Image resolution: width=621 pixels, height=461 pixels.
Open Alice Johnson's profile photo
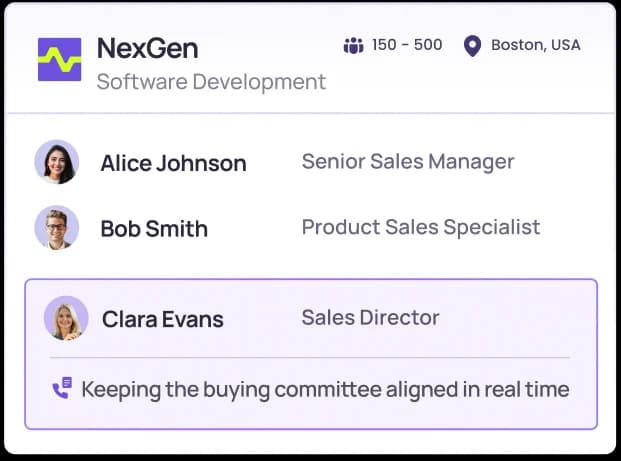[x=57, y=162]
